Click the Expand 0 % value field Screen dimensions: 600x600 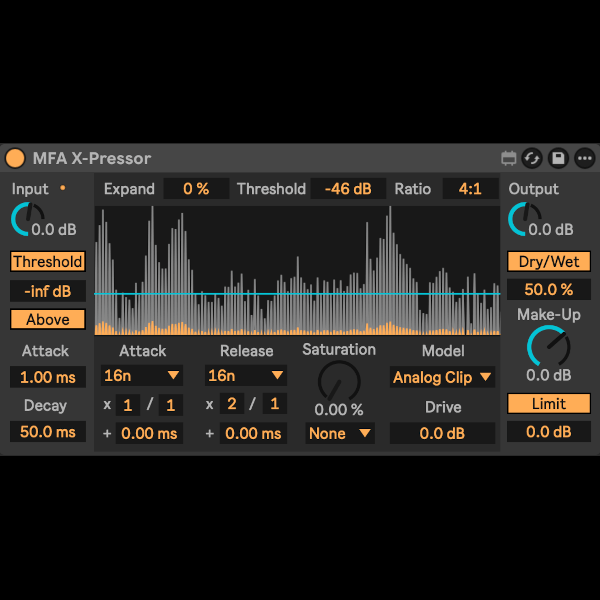[x=196, y=189]
